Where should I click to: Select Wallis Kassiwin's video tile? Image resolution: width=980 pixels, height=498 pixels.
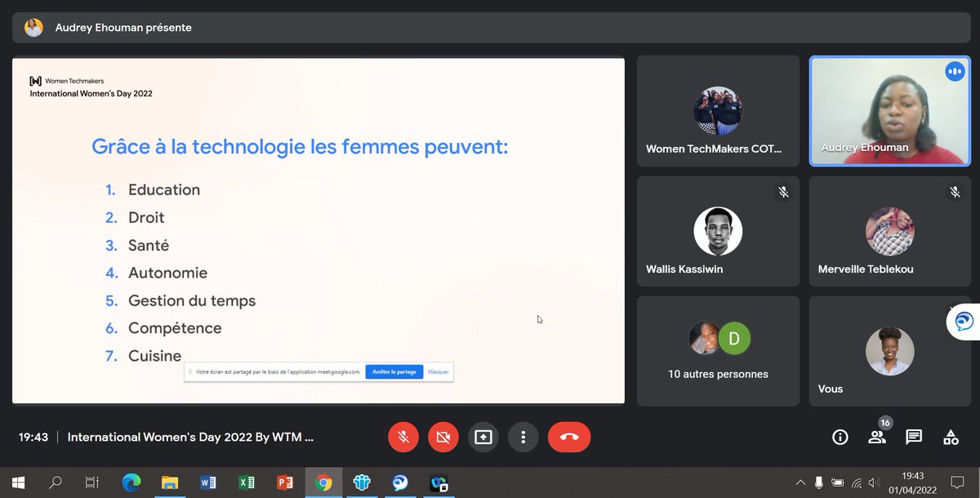(x=718, y=231)
